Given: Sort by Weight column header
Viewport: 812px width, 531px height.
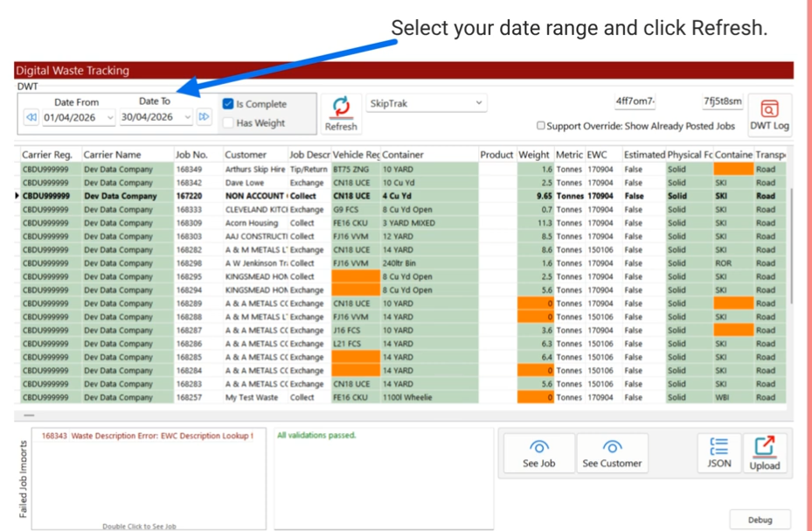Looking at the screenshot, I should click(536, 154).
